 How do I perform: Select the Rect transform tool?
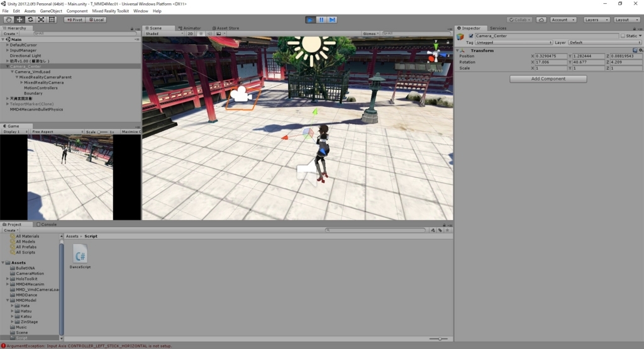52,19
